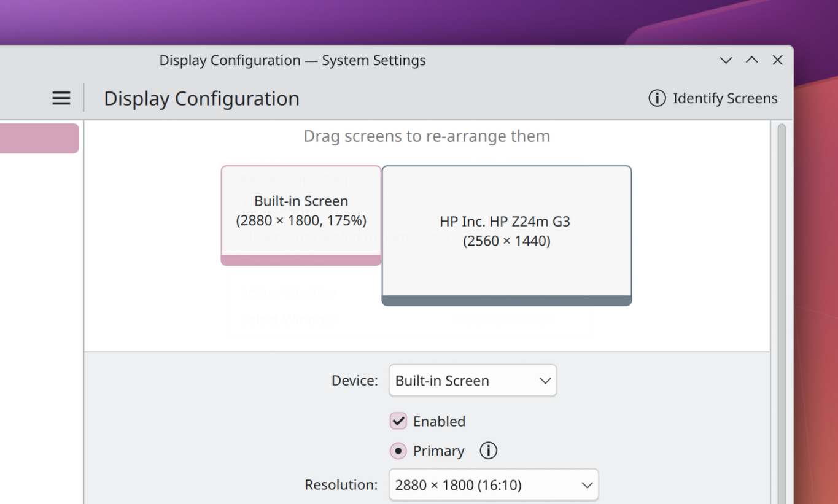Viewport: 838px width, 504px height.
Task: Click the Identify Screens button
Action: pos(713,98)
